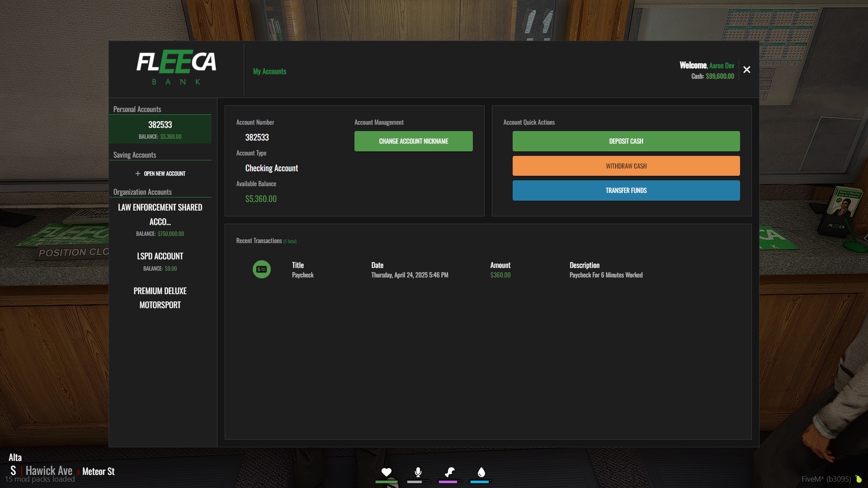Viewport: 868px width, 488px height.
Task: Click the Saving Accounts section header
Action: 135,155
